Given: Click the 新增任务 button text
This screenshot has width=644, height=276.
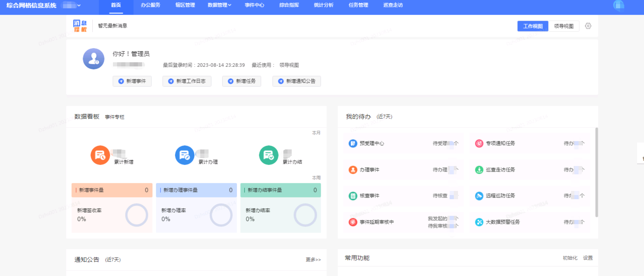Looking at the screenshot, I should (x=246, y=81).
